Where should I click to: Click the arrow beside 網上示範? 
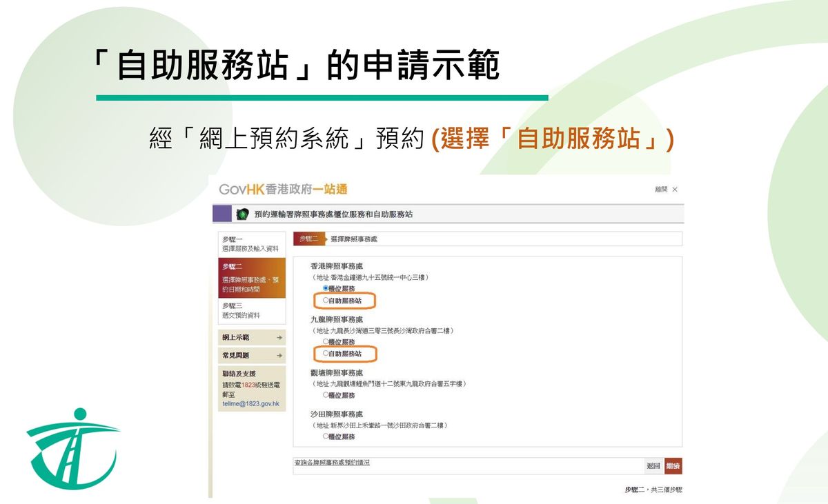point(279,338)
